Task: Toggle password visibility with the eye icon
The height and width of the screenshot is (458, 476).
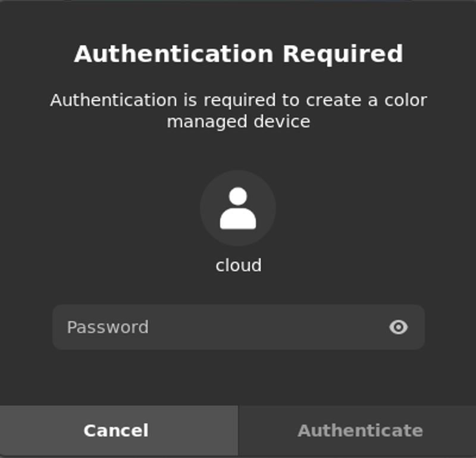Action: (x=398, y=327)
